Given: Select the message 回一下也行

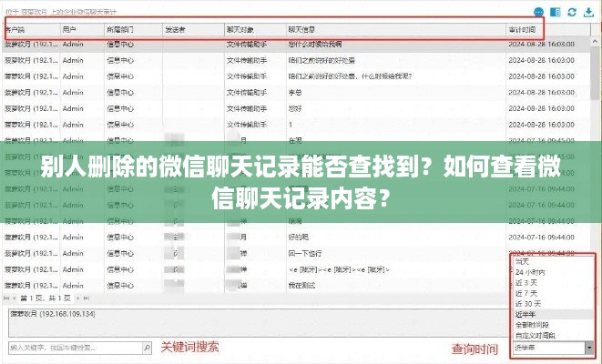Looking at the screenshot, I should tap(305, 254).
